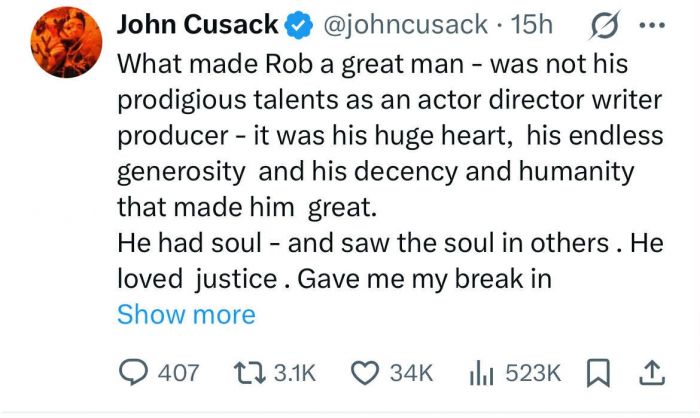
Task: Click the share upload arrow icon
Action: click(651, 373)
